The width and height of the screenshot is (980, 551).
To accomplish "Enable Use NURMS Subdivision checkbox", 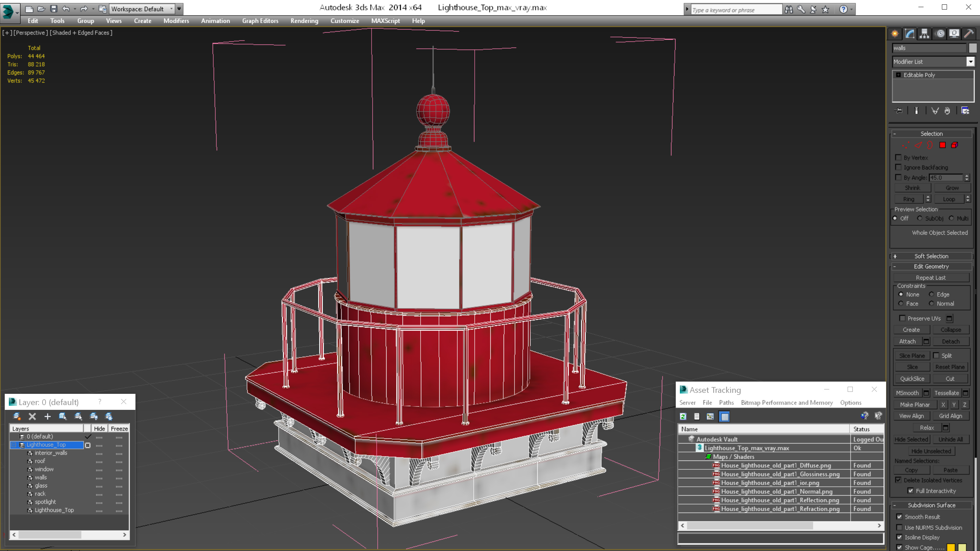I will [x=899, y=528].
